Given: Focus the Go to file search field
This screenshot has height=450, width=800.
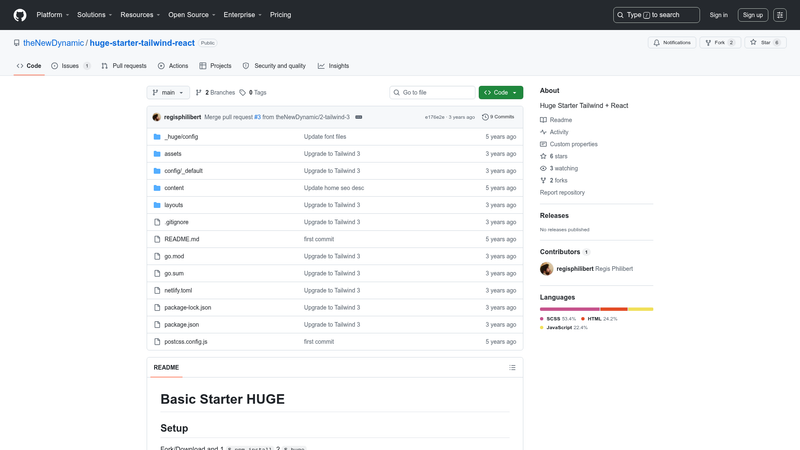Looking at the screenshot, I should (x=432, y=92).
